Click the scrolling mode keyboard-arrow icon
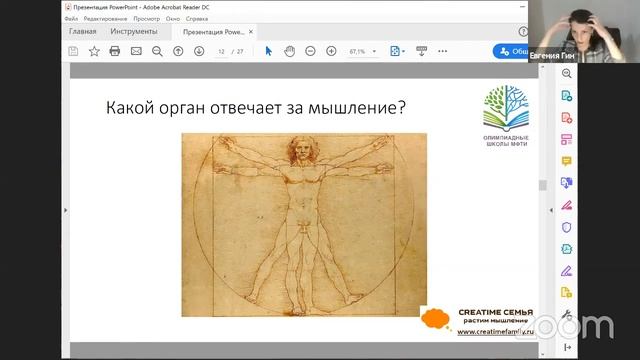This screenshot has width=640, height=360. [421, 51]
